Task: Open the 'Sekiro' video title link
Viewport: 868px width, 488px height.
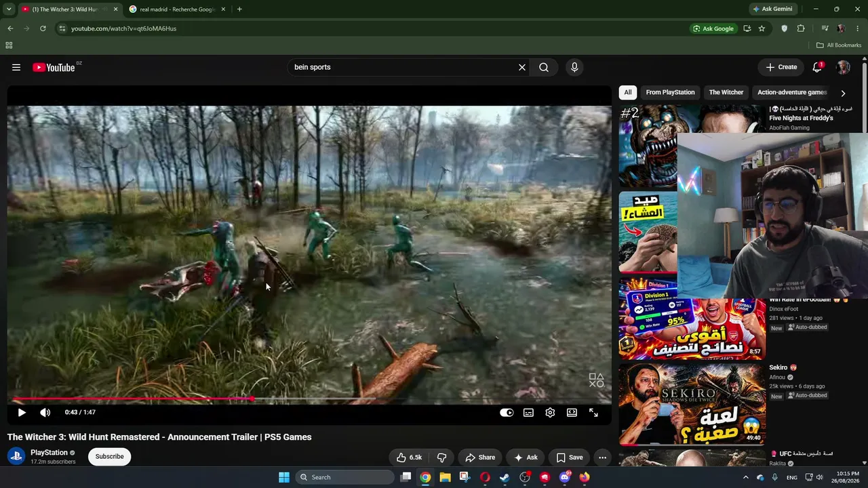Action: tap(783, 367)
